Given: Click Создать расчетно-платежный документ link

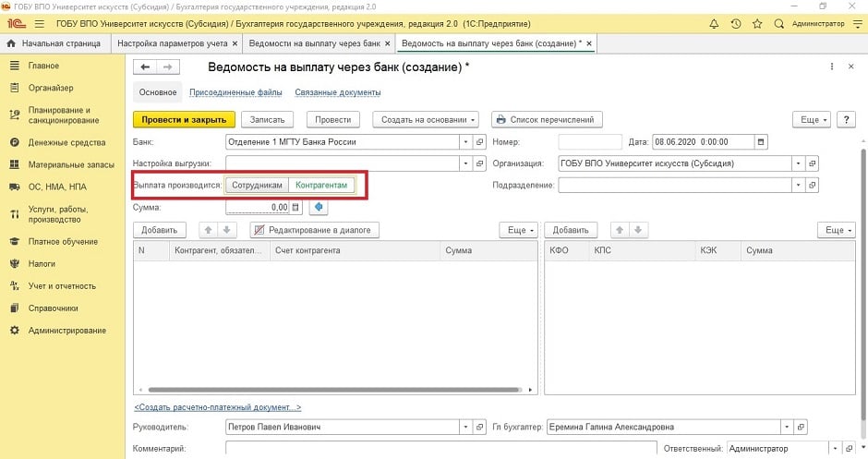Looking at the screenshot, I should coord(218,407).
